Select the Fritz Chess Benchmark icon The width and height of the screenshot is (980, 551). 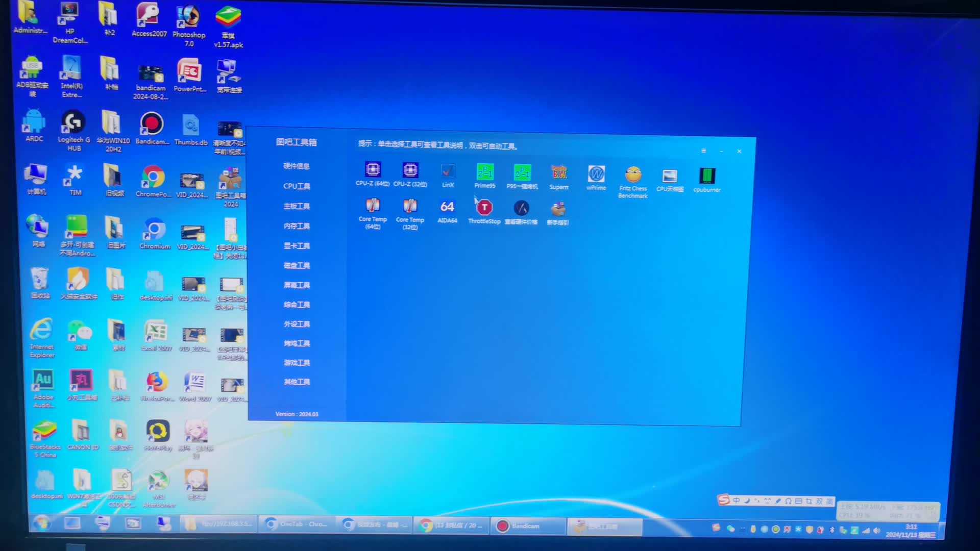pos(632,174)
